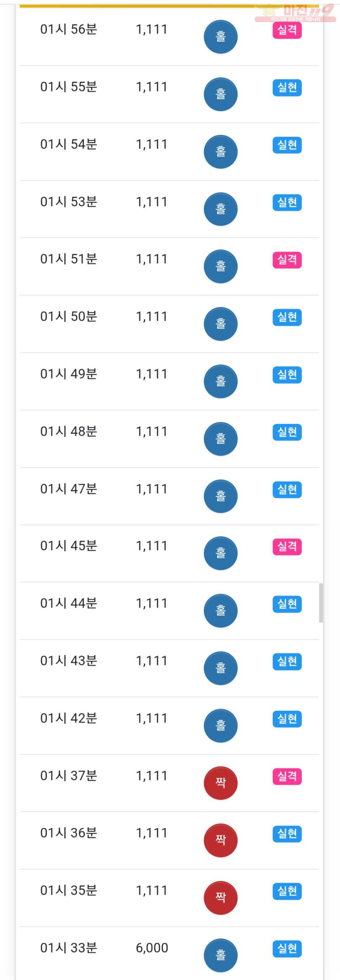Click the red 짝 circle in the 01시 35분 row
This screenshot has height=980, width=340.
tap(221, 898)
